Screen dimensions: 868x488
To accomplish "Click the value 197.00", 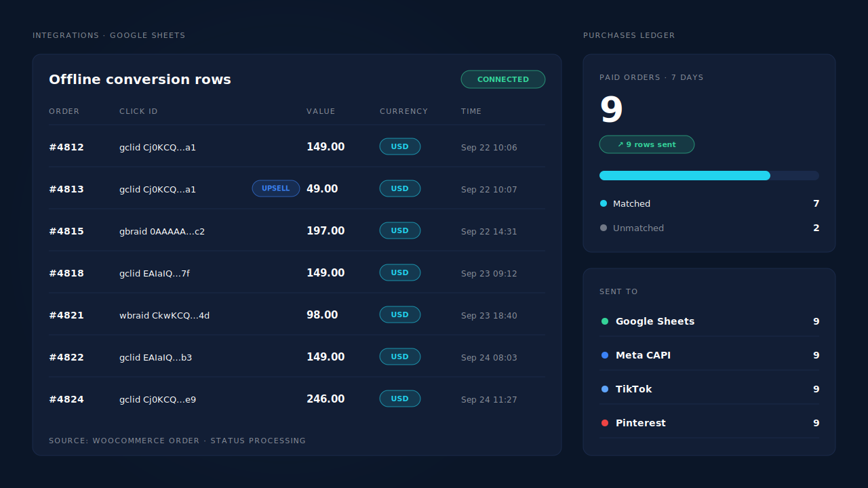I will [x=325, y=231].
